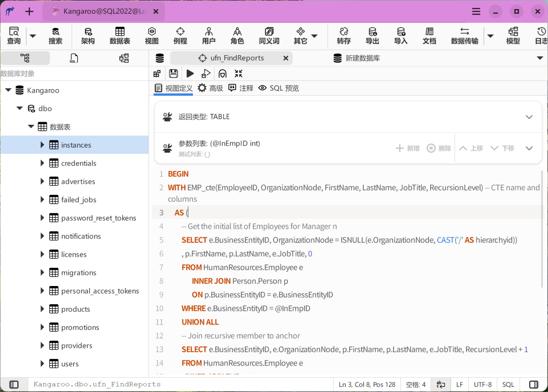548x392 pixels.
Task: Click the 删除 delete parameter button
Action: coord(438,148)
